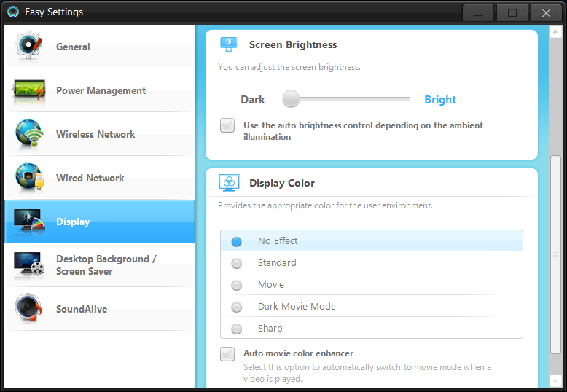Click the Desktop Background film reel icon
Screen dimensions: 567x392
(29, 265)
